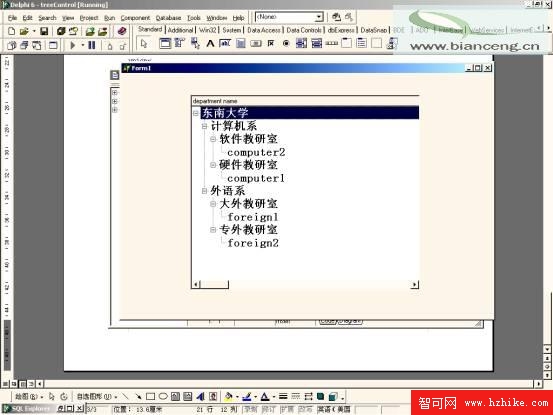Select the PopupMenu component icon
The image size is (553, 415).
(195, 43)
